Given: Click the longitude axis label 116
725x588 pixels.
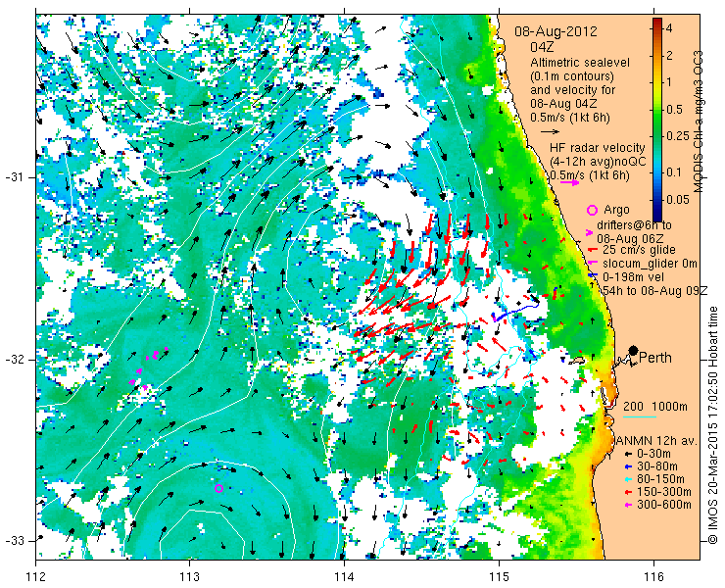Looking at the screenshot, I should click(x=653, y=577).
